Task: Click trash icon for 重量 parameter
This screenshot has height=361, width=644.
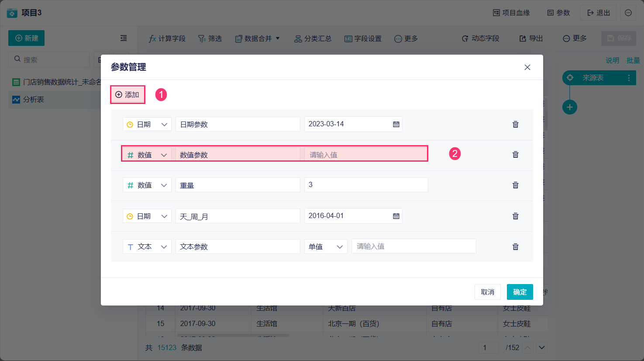Action: 515,185
